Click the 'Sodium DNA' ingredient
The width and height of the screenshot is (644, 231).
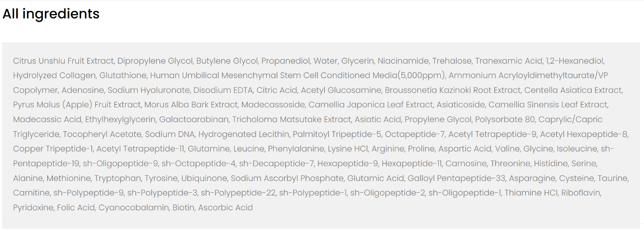pos(169,134)
